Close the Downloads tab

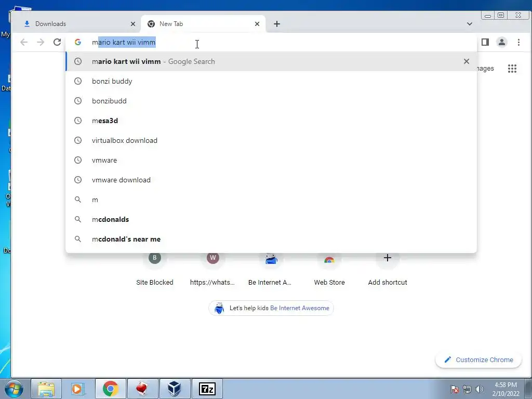click(133, 24)
